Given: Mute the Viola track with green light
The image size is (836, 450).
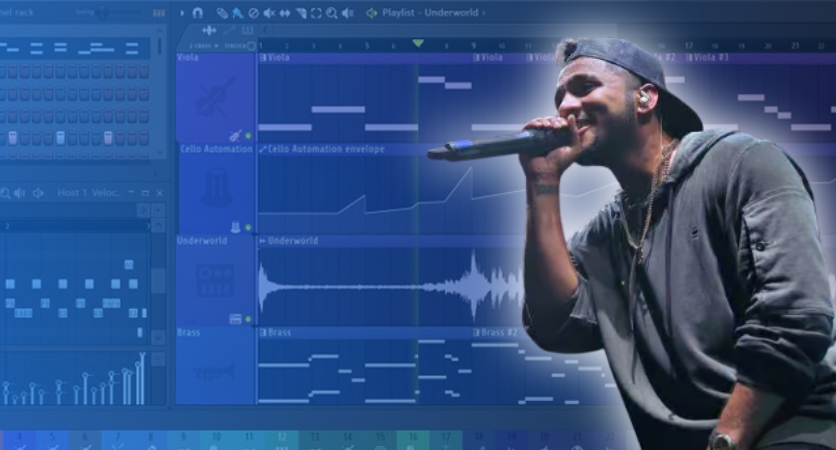Looking at the screenshot, I should [248, 135].
